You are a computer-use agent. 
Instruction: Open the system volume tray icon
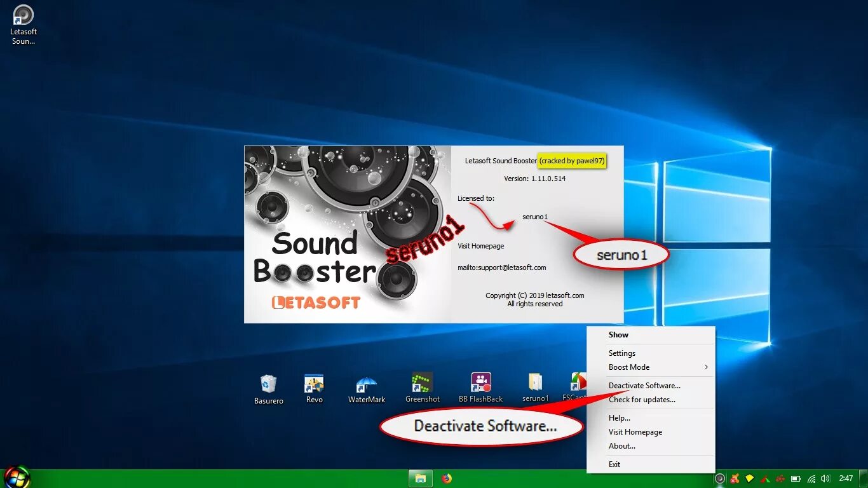click(x=825, y=478)
